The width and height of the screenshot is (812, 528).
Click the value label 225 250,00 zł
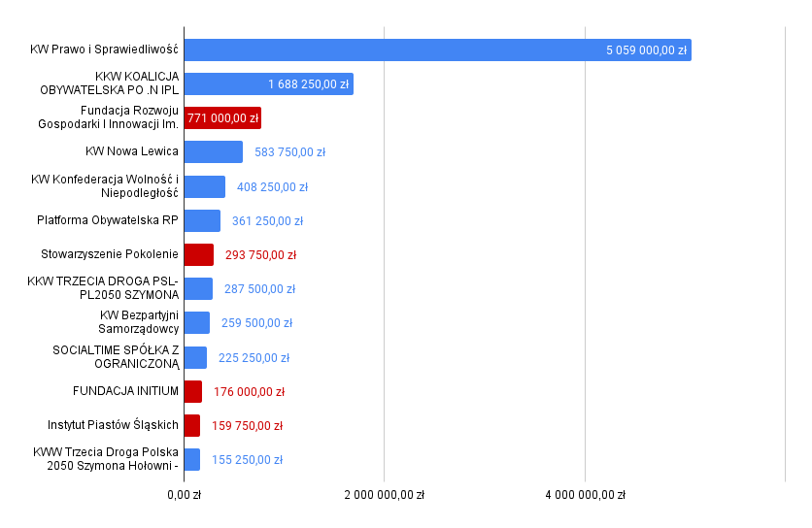[x=254, y=358]
